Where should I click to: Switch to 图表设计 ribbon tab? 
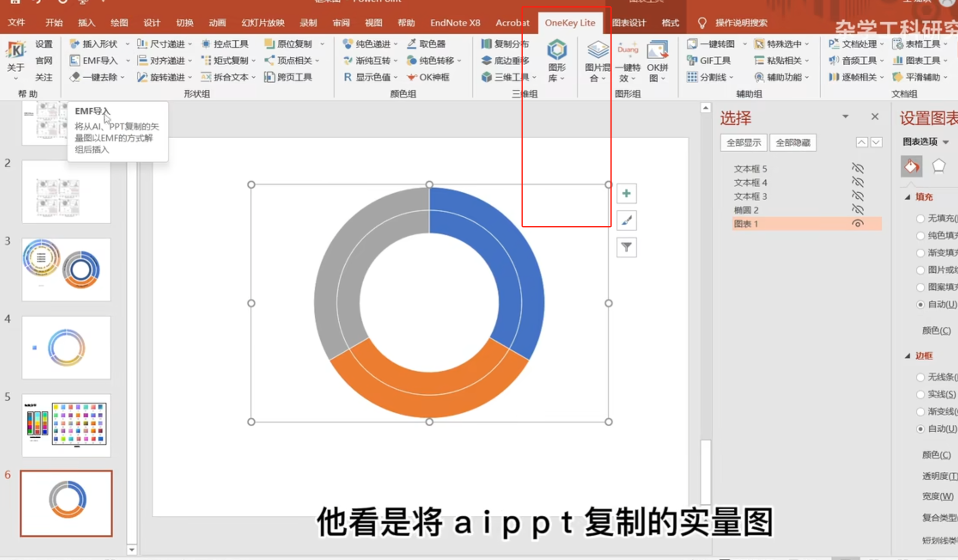(x=628, y=23)
